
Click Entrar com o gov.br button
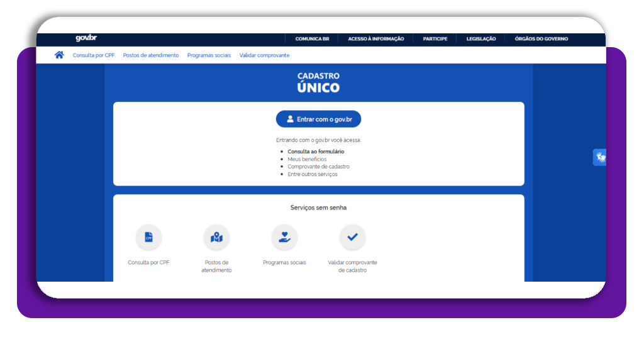point(318,119)
